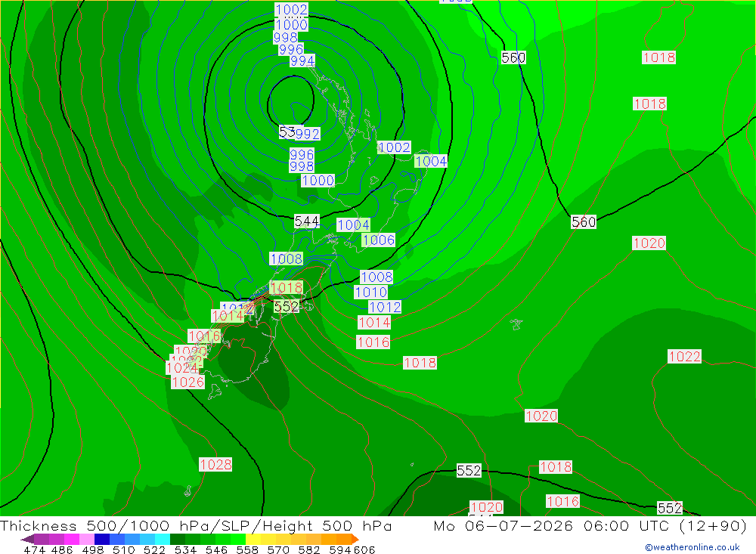Click the 1004 label on pale green background
Viewport: 756px width, 554px height.
coord(431,161)
